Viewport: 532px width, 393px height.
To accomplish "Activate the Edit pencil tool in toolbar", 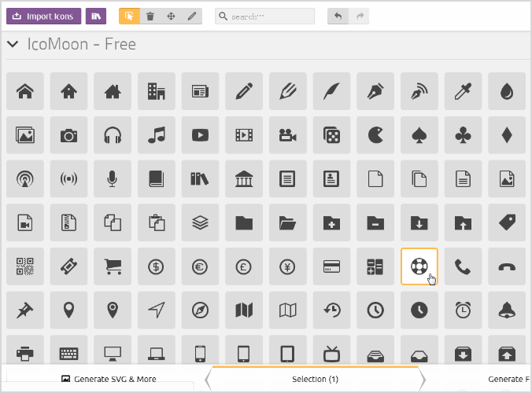I will click(x=192, y=17).
